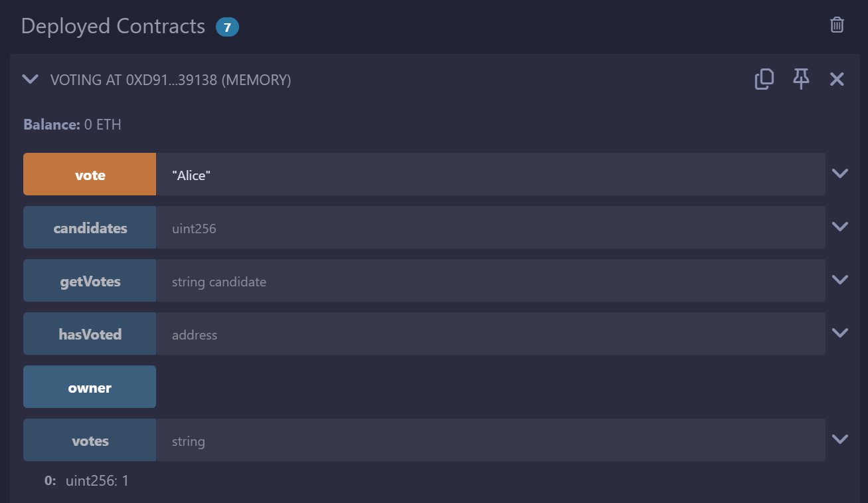Pin the VOTING contract instance
The height and width of the screenshot is (503, 868).
coord(801,80)
